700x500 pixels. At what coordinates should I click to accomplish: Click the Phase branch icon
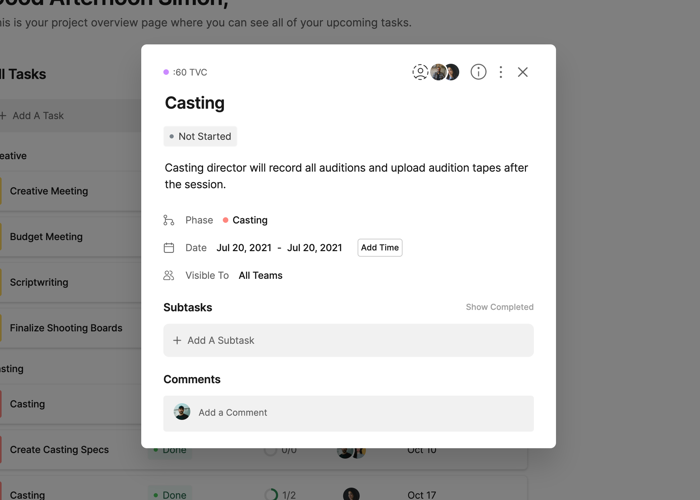(169, 220)
